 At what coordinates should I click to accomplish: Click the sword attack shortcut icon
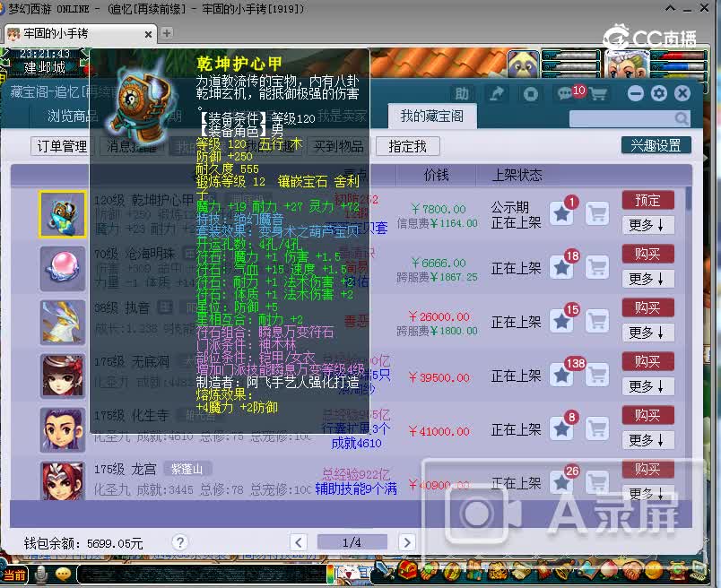pyautogui.click(x=385, y=572)
